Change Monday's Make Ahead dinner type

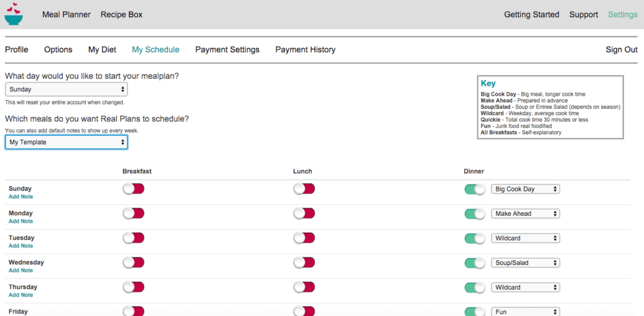click(x=525, y=213)
